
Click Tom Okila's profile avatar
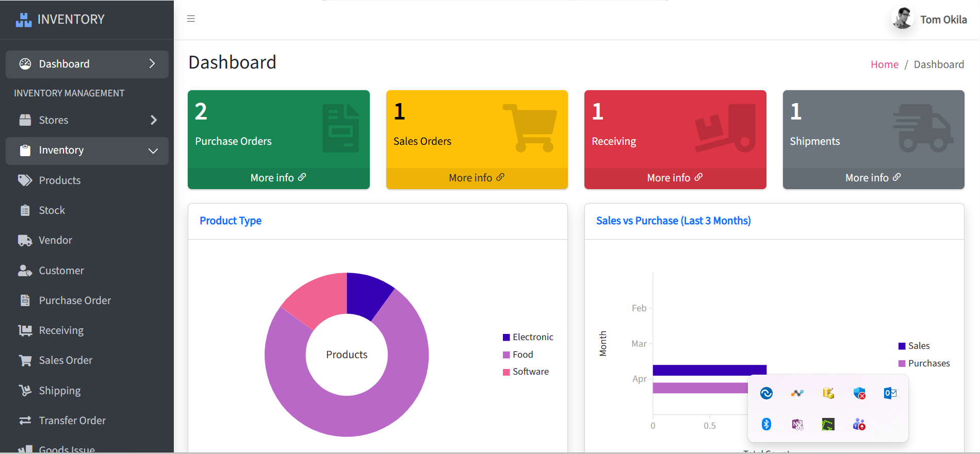pyautogui.click(x=903, y=19)
